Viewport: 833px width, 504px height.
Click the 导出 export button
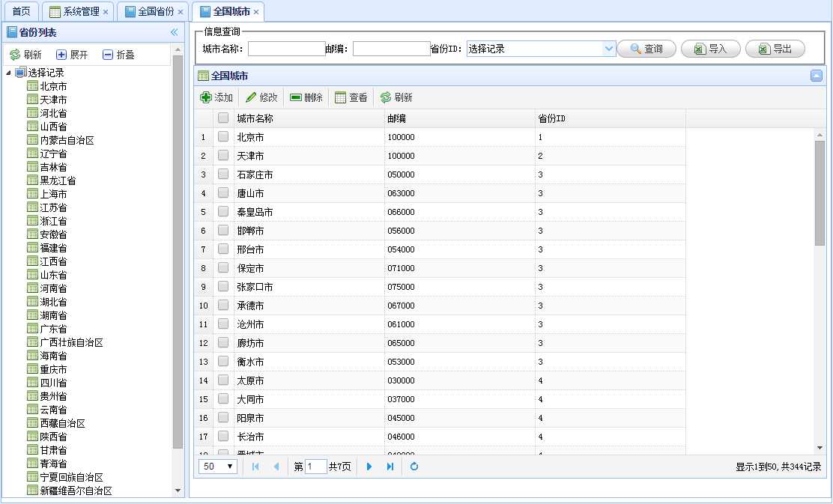tap(775, 49)
